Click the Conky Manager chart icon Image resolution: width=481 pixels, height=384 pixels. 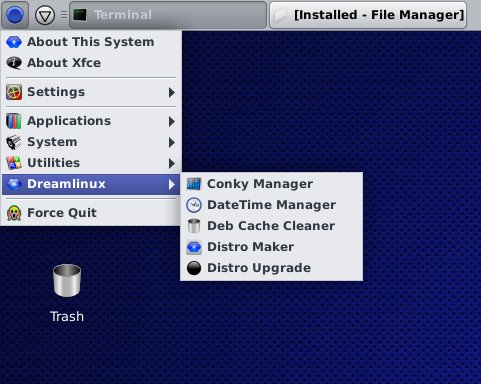[x=194, y=184]
